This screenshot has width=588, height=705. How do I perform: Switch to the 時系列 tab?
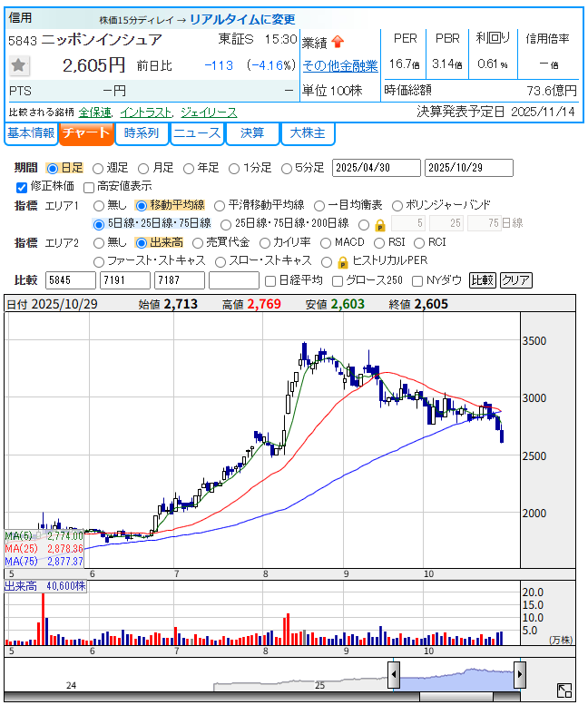pos(141,133)
